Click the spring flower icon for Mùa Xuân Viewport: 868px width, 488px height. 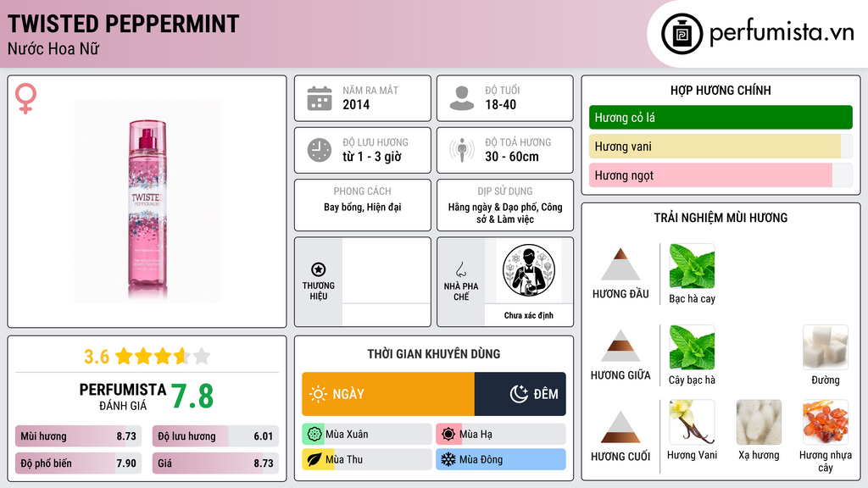pyautogui.click(x=314, y=435)
